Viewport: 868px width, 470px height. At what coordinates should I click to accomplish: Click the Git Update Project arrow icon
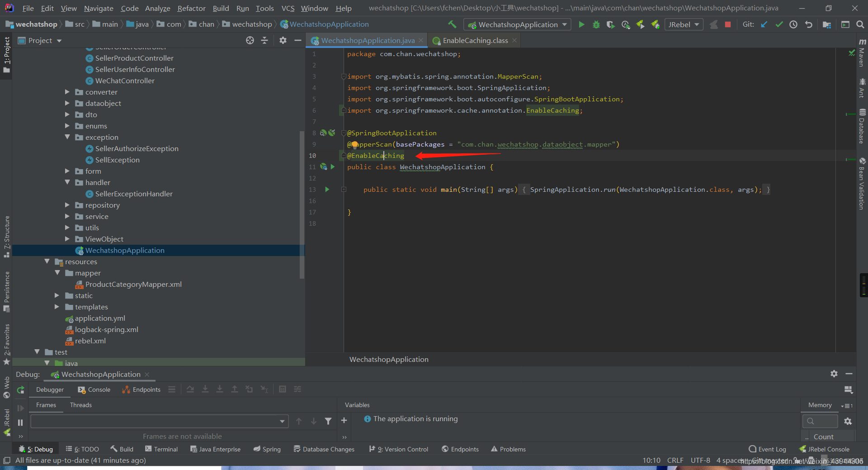tap(764, 24)
